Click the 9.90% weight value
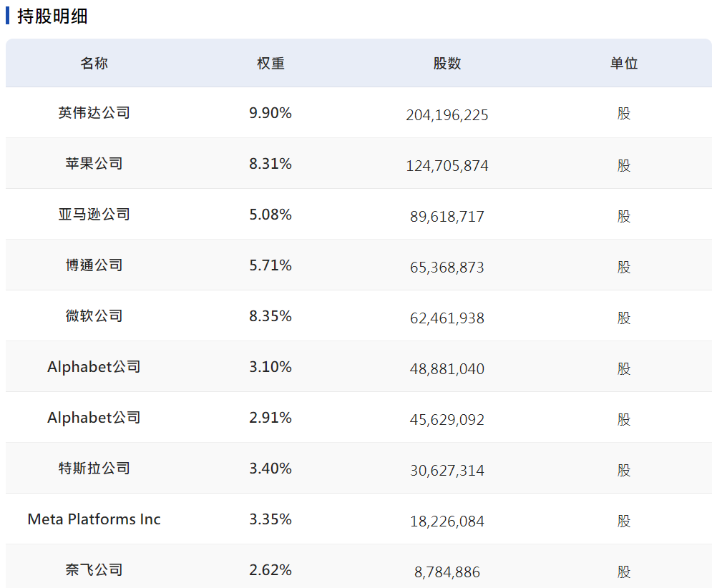The height and width of the screenshot is (588, 712). point(270,113)
